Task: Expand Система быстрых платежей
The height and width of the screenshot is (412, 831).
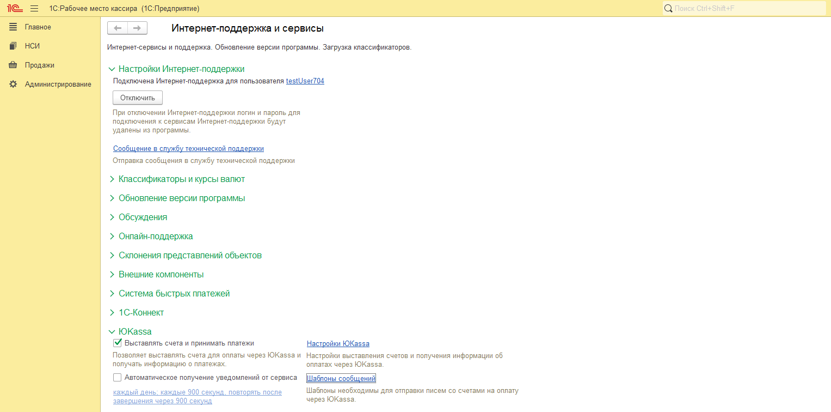Action: click(169, 294)
